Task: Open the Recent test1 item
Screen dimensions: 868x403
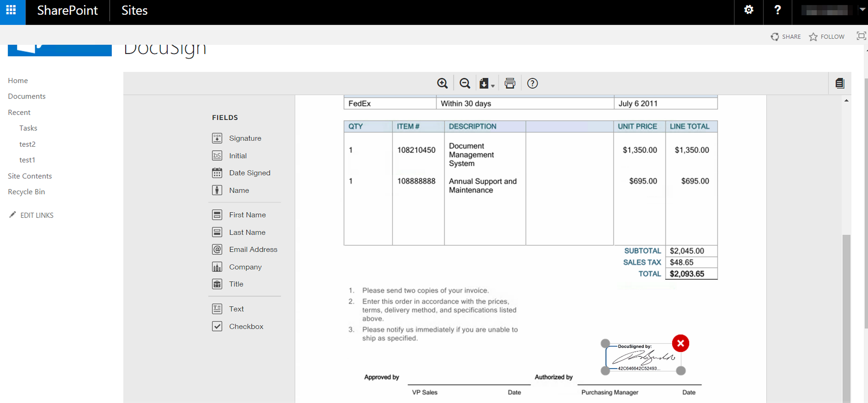Action: click(27, 160)
